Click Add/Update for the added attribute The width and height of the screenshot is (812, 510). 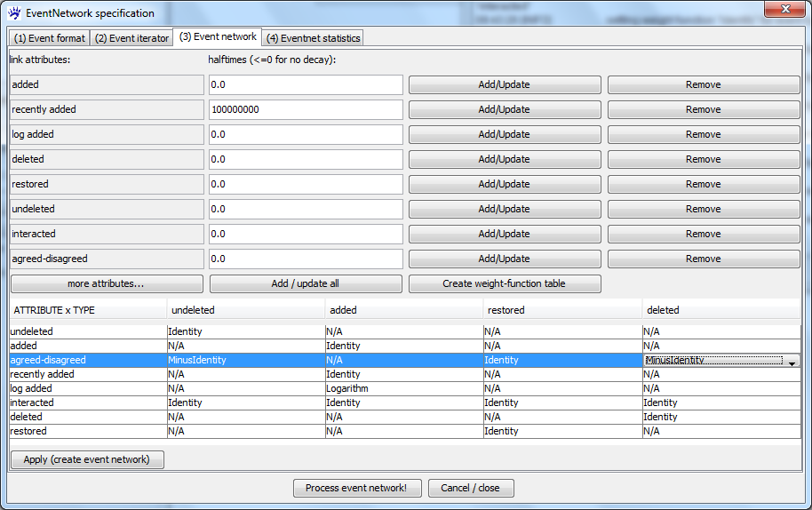(x=505, y=85)
